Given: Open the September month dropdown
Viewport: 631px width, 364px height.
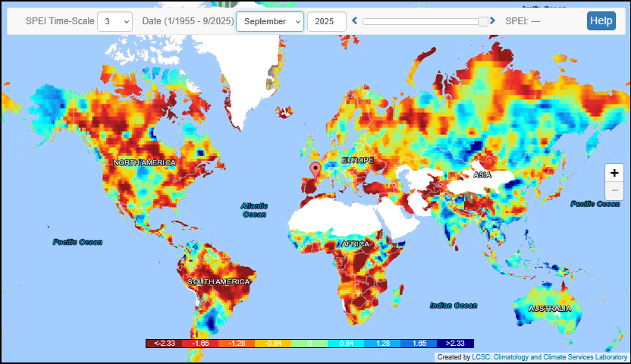Looking at the screenshot, I should [x=270, y=21].
